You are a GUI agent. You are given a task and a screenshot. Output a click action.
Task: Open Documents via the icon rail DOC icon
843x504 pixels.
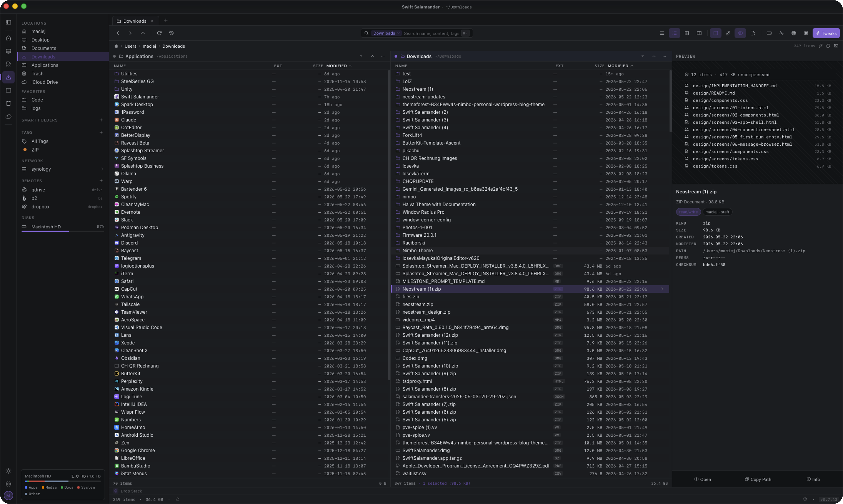[x=8, y=64]
